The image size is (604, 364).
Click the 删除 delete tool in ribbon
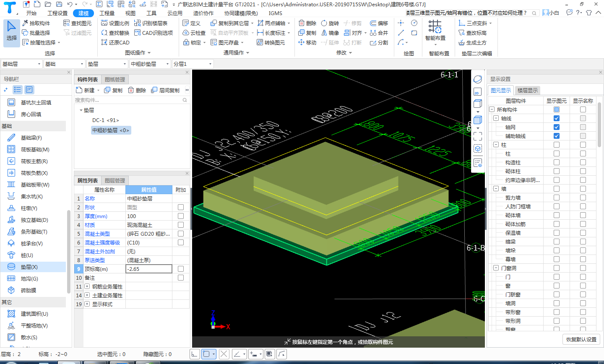[x=307, y=23]
